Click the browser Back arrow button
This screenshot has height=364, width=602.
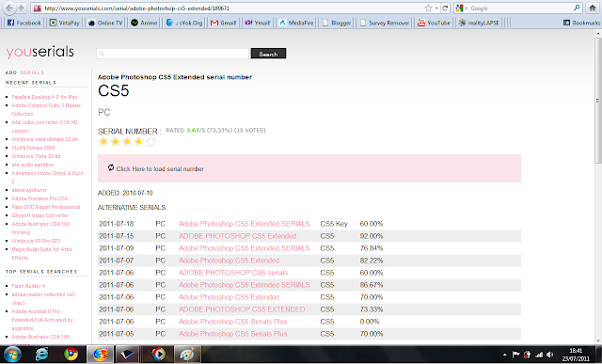pos(9,8)
